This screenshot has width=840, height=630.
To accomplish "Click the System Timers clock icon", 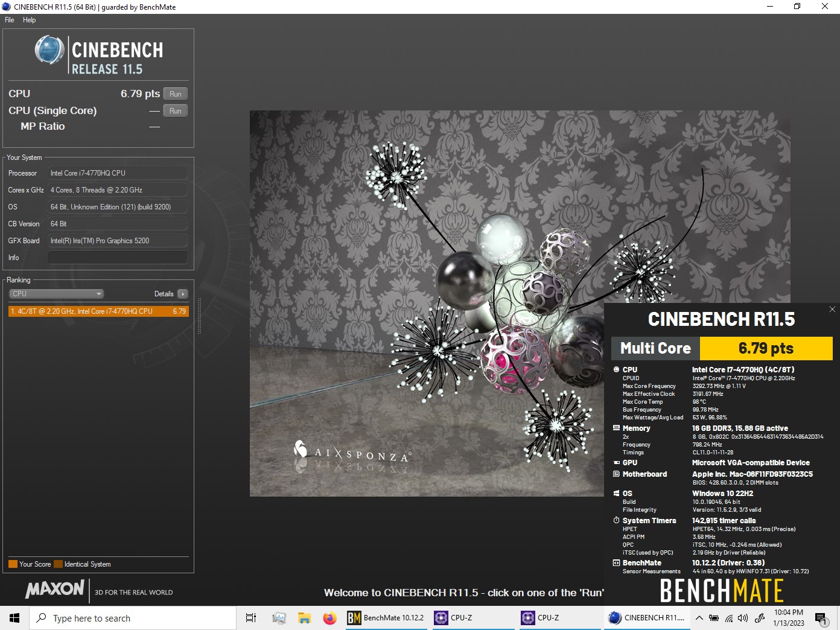I will (x=616, y=520).
